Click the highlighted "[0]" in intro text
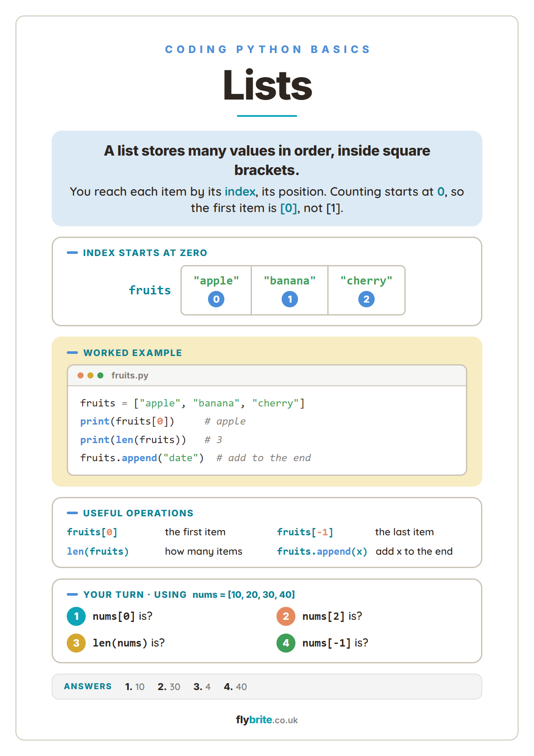 tap(289, 208)
